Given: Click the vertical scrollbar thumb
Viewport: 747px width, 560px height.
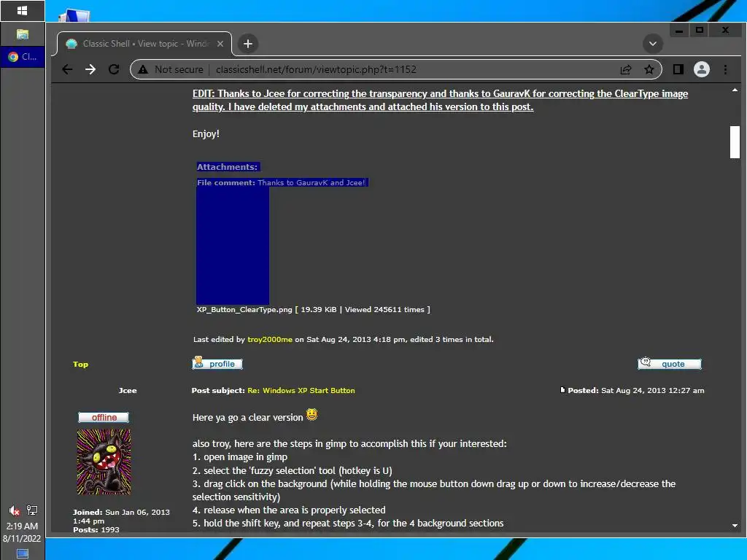Looking at the screenshot, I should point(735,142).
